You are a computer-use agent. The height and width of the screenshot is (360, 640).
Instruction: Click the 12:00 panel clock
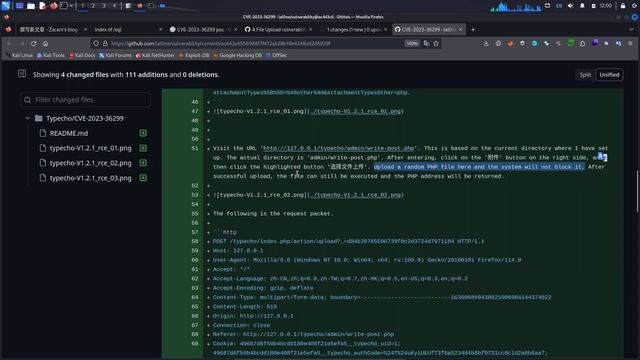coord(606,6)
